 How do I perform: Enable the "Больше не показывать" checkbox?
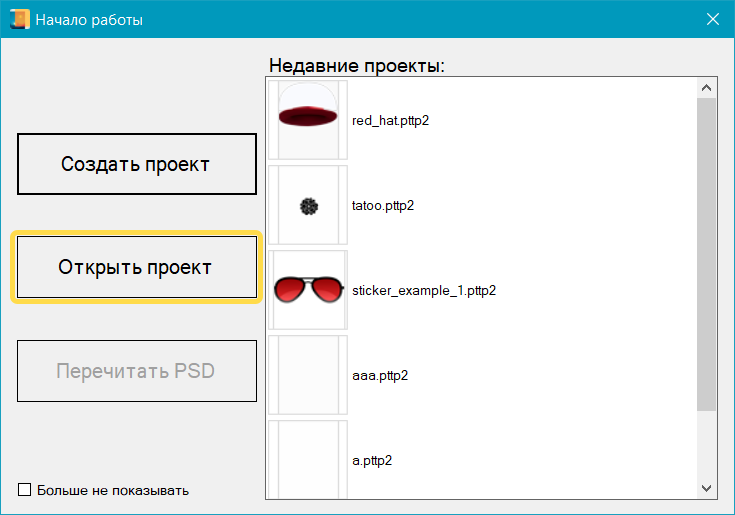tap(25, 490)
